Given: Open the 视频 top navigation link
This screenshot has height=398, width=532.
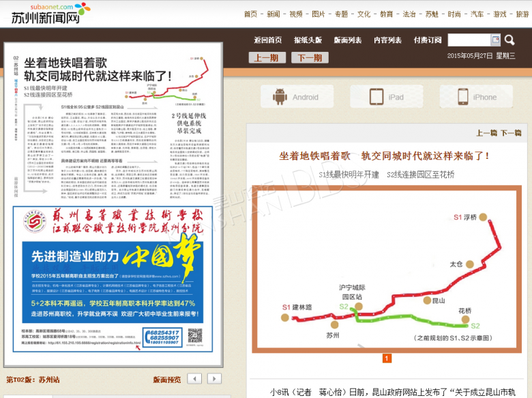Looking at the screenshot, I should tap(296, 14).
